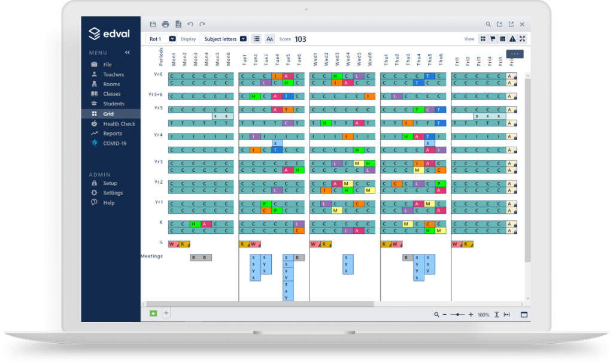Click the export to spreadsheet icon
This screenshot has height=364, width=613.
pyautogui.click(x=178, y=24)
